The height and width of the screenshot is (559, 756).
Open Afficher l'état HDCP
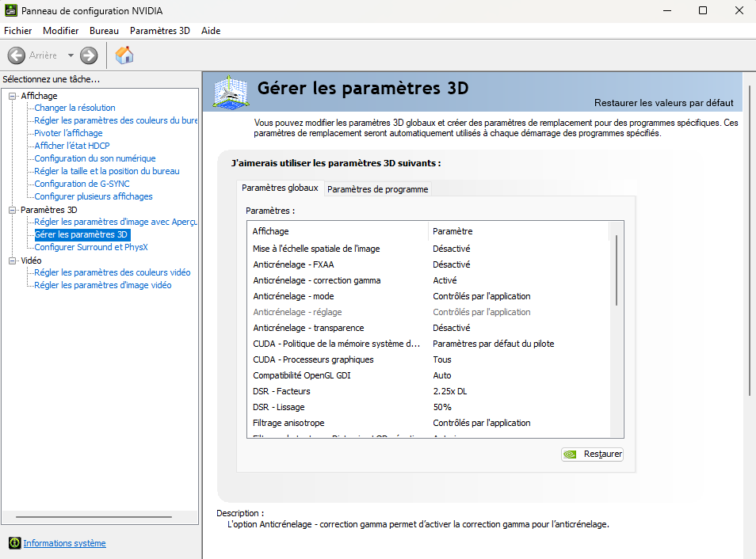click(72, 146)
